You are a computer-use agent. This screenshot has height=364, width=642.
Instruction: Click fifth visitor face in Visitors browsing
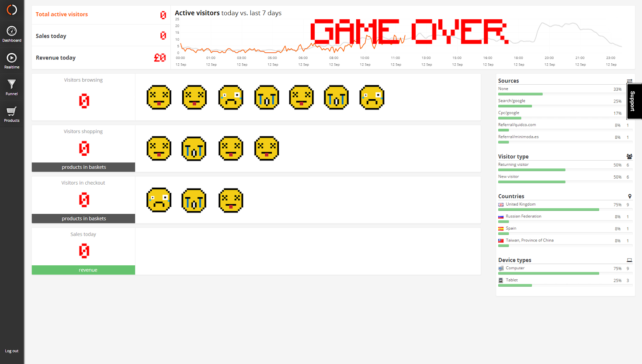click(x=302, y=97)
